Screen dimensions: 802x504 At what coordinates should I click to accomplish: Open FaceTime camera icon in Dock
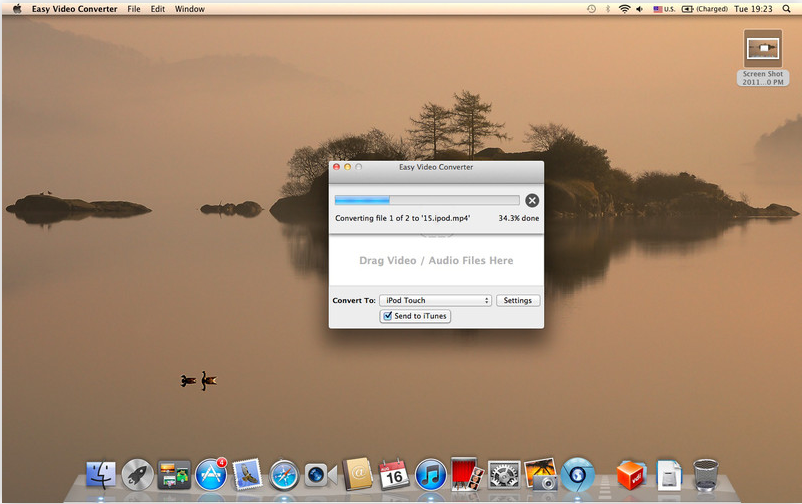click(321, 475)
